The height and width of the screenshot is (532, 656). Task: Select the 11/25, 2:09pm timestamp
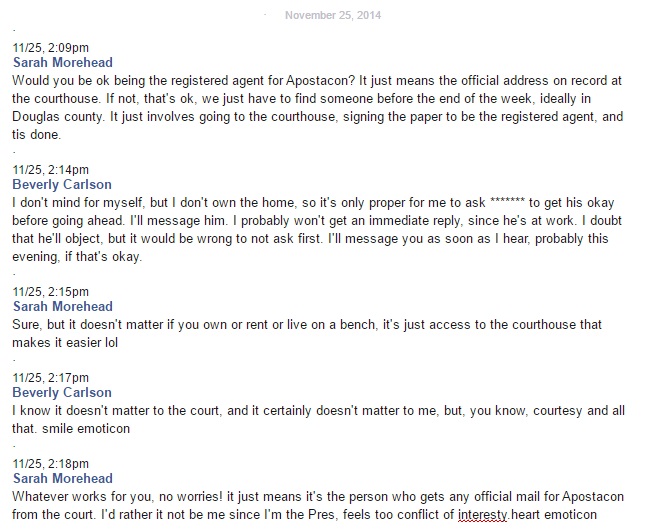[x=51, y=48]
